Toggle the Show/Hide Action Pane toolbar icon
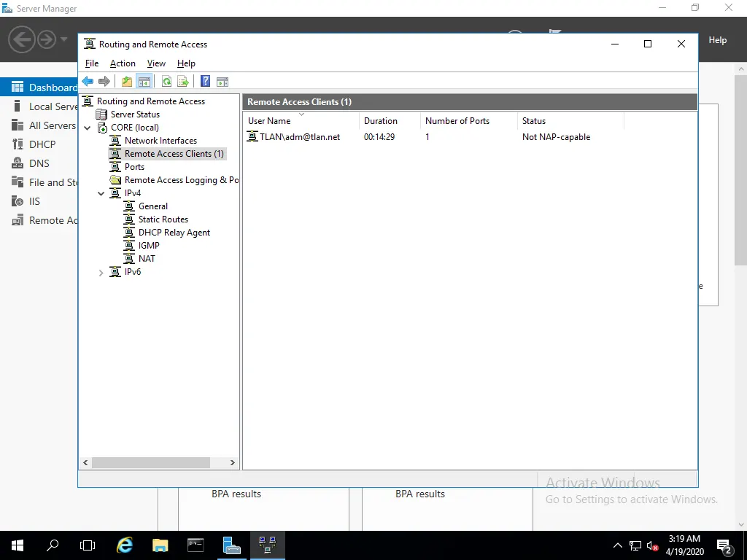The width and height of the screenshot is (747, 560). pos(222,82)
